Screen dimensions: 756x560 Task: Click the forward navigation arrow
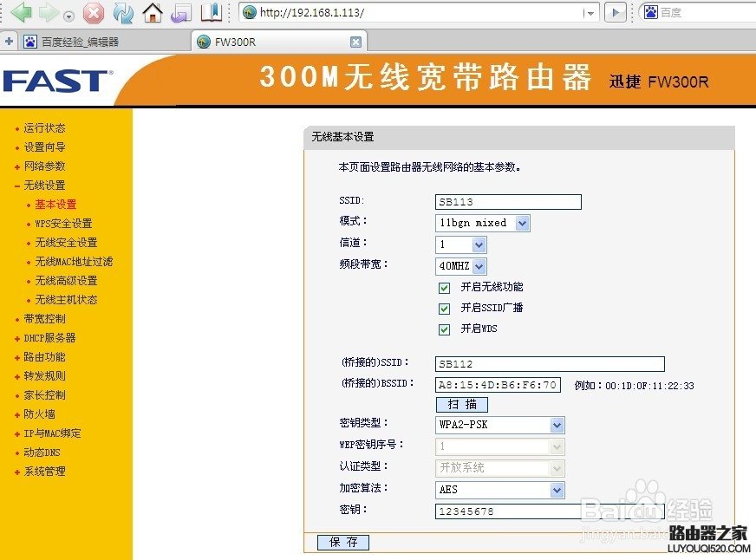49,12
